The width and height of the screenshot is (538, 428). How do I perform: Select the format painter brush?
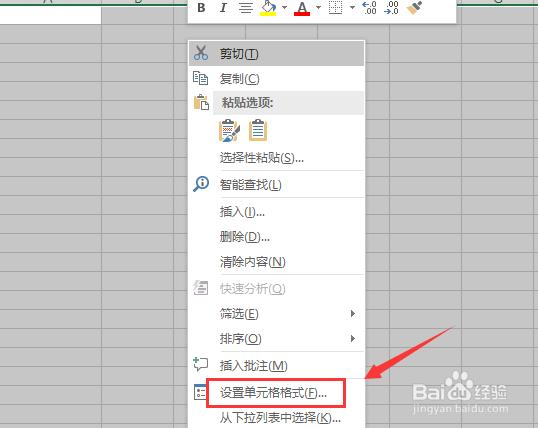[x=414, y=8]
